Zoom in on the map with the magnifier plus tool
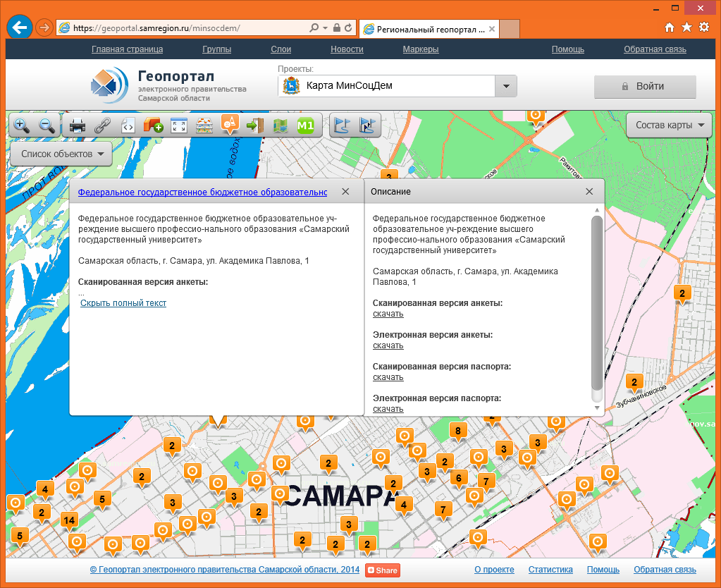Viewport: 721px width, 588px height. pyautogui.click(x=22, y=125)
